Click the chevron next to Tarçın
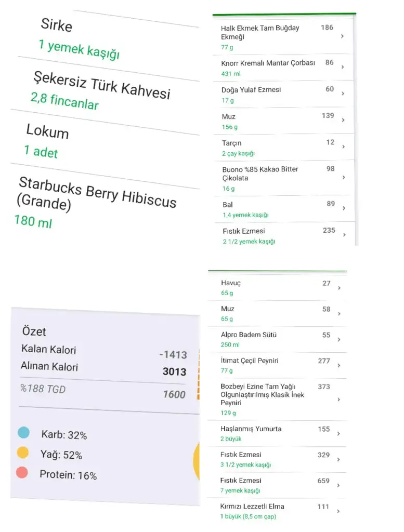The height and width of the screenshot is (532, 404). pyautogui.click(x=343, y=147)
